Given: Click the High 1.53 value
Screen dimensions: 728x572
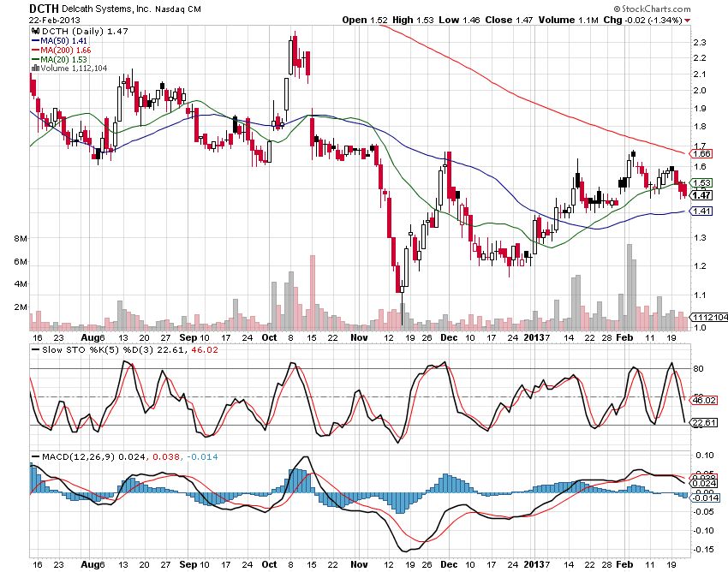Looking at the screenshot, I should [x=413, y=20].
